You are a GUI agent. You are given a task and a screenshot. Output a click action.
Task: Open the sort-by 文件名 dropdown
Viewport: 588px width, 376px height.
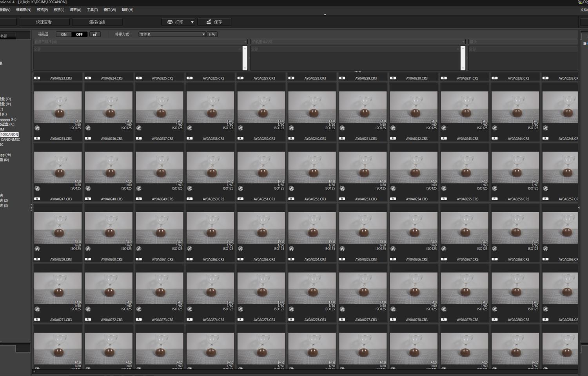tap(172, 34)
